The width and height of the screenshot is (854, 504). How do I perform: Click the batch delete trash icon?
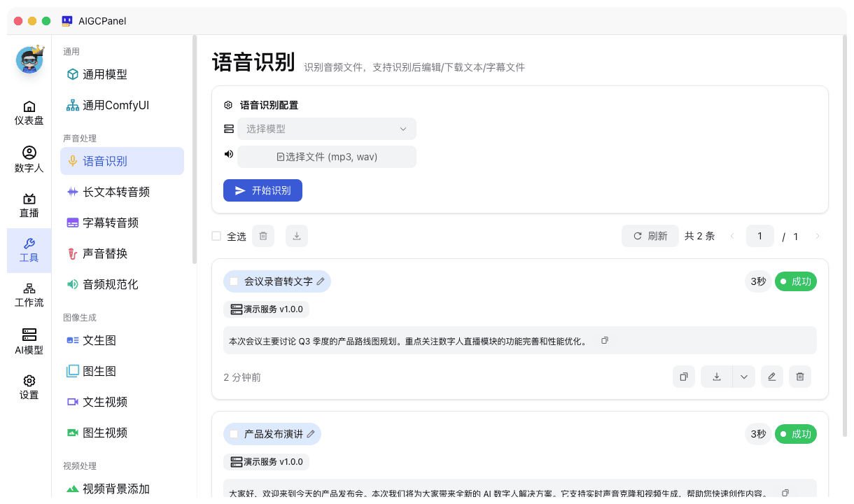point(263,237)
